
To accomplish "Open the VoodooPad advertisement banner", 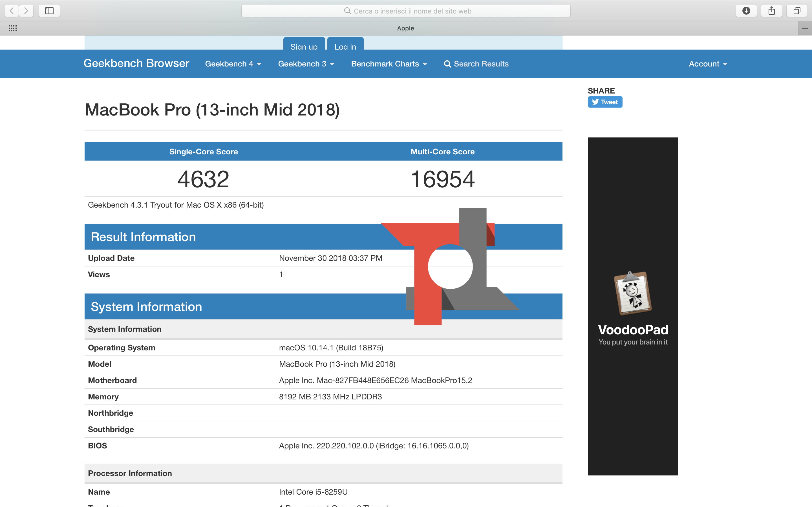I will click(x=632, y=306).
